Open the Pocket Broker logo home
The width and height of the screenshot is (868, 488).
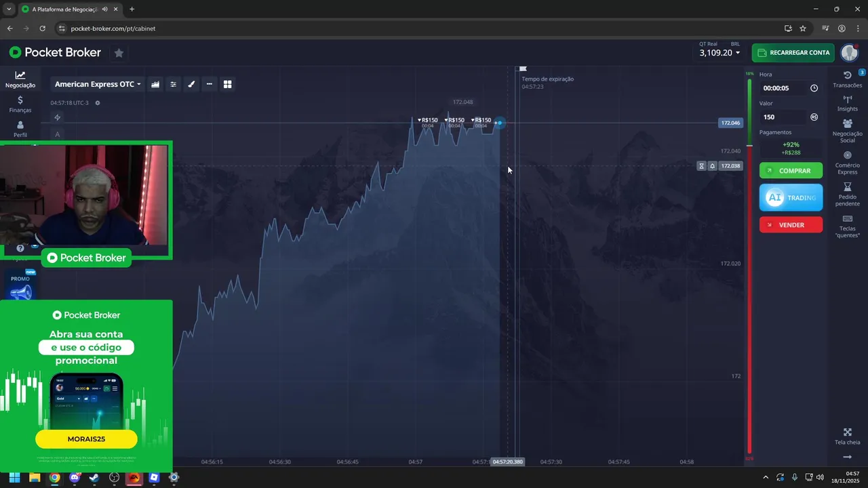(55, 52)
